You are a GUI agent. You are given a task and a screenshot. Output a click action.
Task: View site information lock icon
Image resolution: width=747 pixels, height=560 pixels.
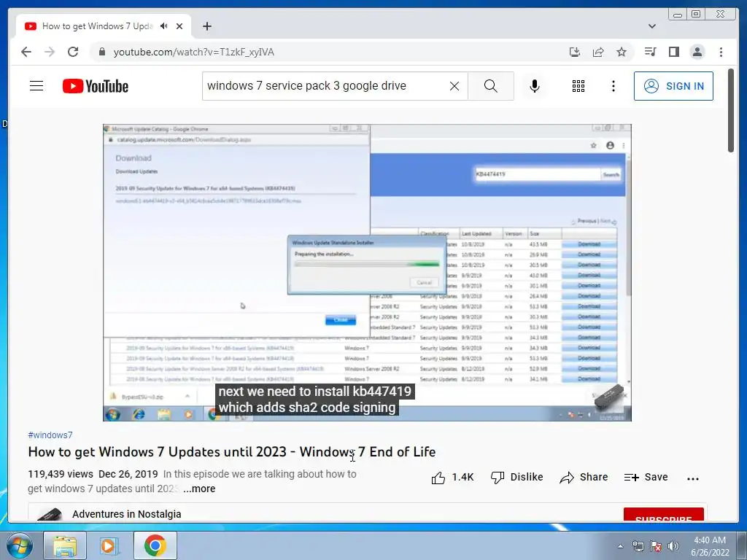tap(101, 52)
